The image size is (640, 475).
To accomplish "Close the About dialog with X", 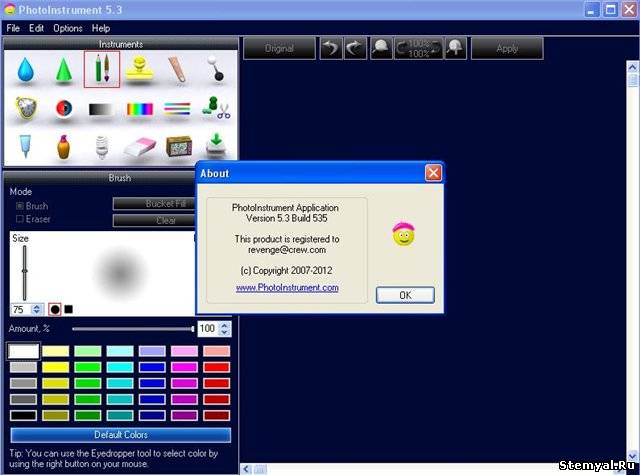I will coord(433,173).
